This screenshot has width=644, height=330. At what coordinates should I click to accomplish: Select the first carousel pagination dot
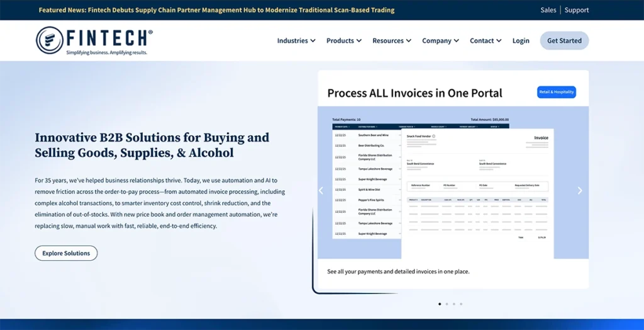click(x=439, y=304)
